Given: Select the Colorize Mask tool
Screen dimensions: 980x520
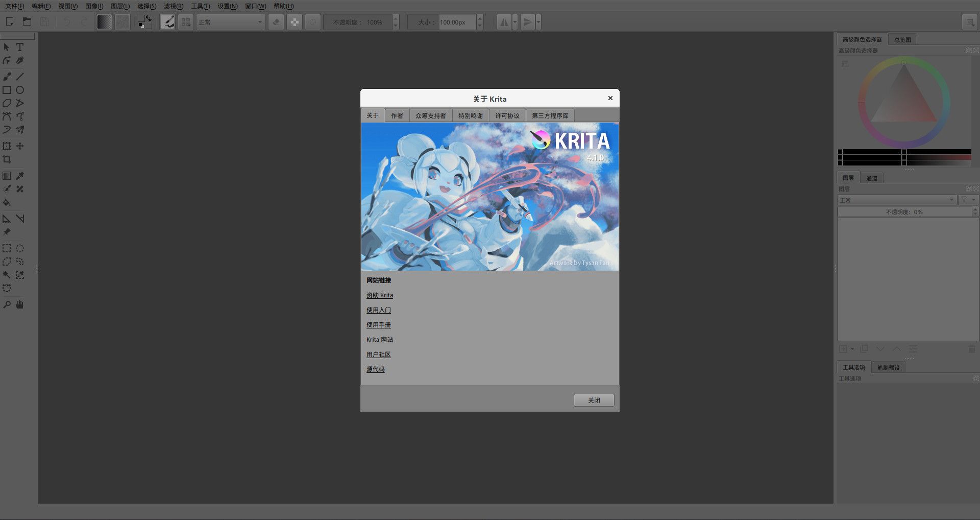Looking at the screenshot, I should [7, 189].
